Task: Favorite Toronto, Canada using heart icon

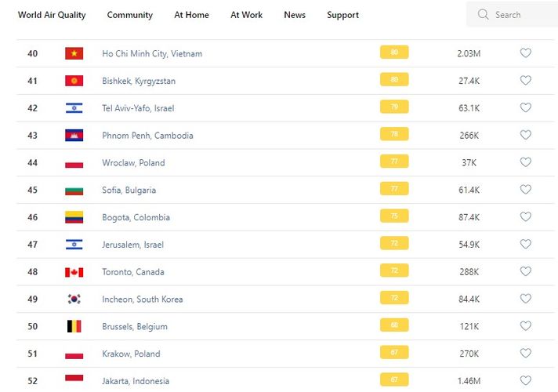Action: [x=526, y=272]
